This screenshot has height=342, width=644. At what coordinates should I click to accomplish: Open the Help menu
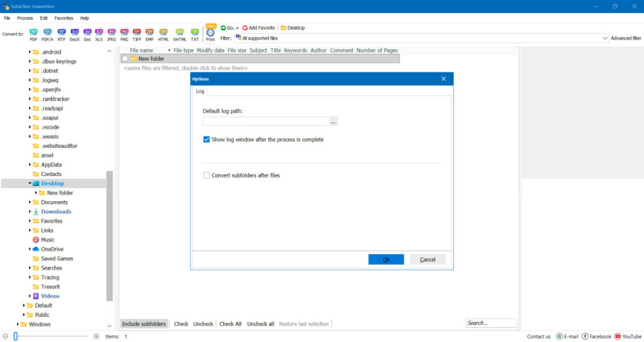(x=84, y=18)
